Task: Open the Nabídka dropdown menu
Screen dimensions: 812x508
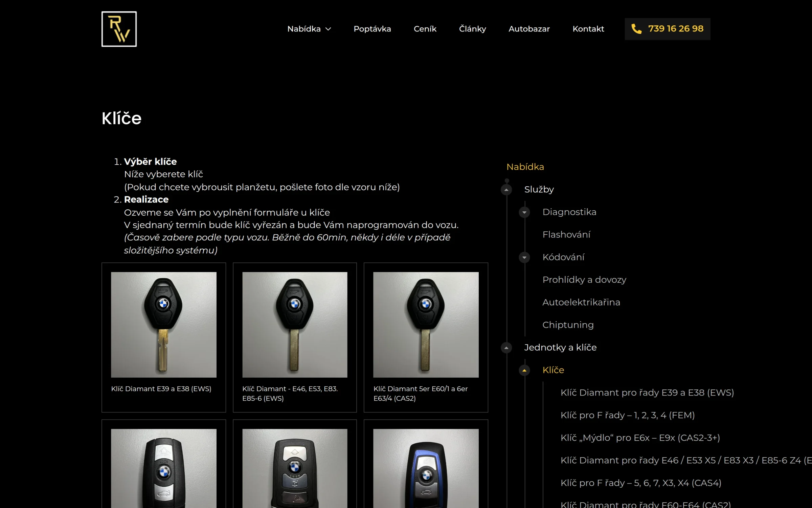Action: [x=309, y=29]
